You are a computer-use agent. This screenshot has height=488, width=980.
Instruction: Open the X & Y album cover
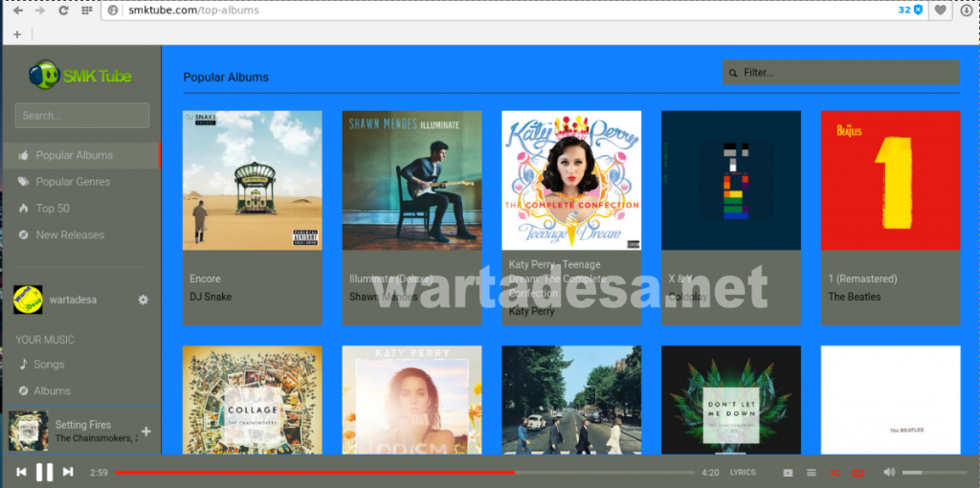[731, 181]
